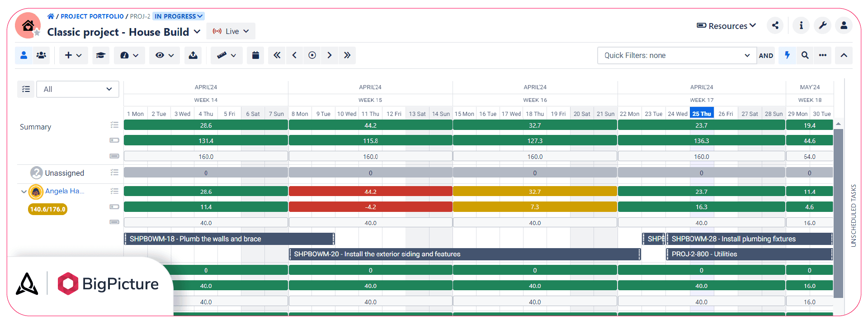Open the plus add dropdown

pyautogui.click(x=73, y=55)
